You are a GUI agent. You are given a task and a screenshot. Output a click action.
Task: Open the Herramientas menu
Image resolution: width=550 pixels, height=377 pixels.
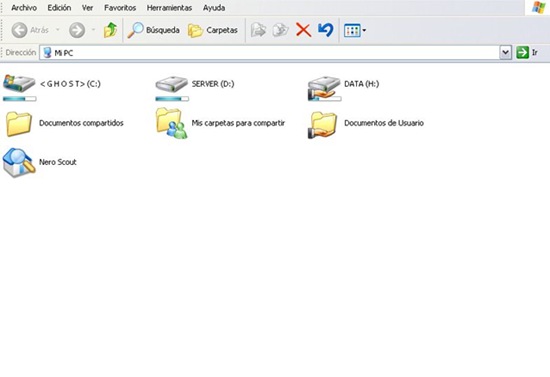pyautogui.click(x=169, y=8)
